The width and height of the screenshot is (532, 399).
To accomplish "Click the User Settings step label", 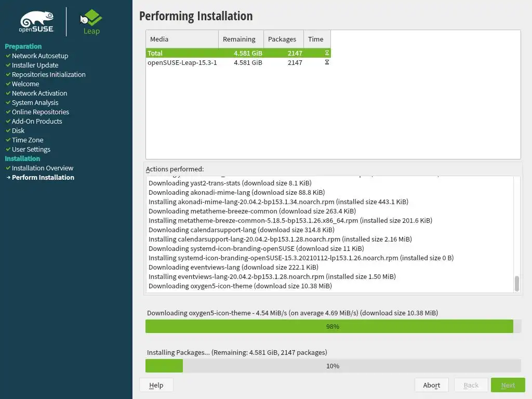I will (x=31, y=149).
